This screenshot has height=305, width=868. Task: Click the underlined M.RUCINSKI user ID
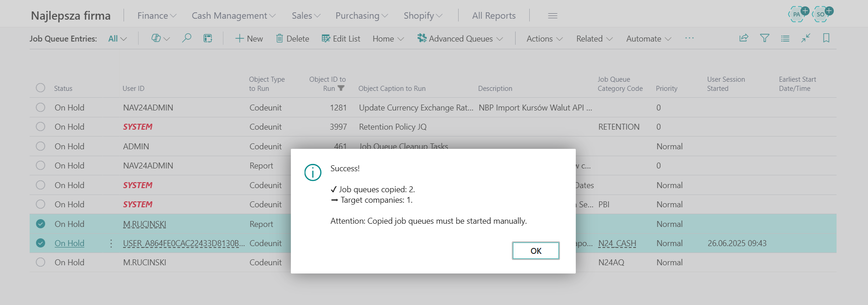[x=145, y=224]
